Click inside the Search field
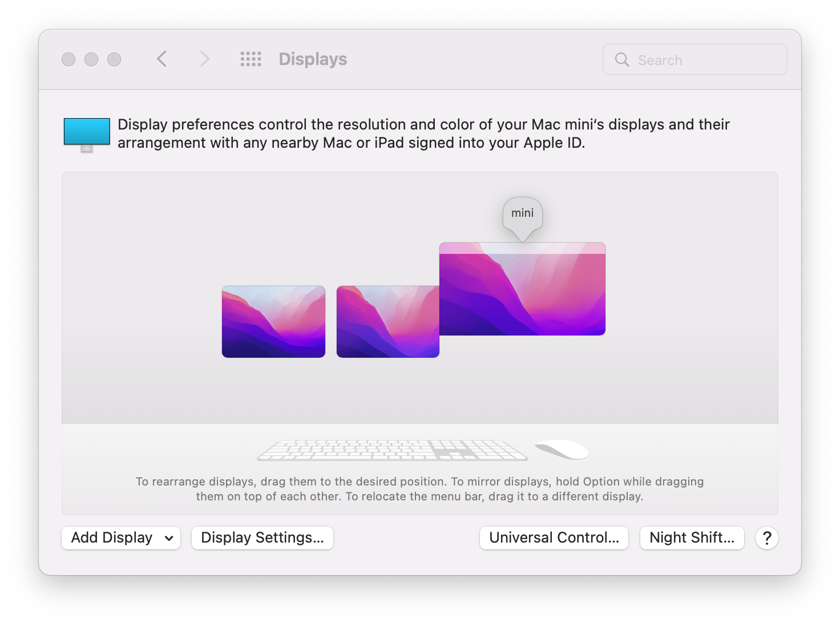 pyautogui.click(x=694, y=59)
